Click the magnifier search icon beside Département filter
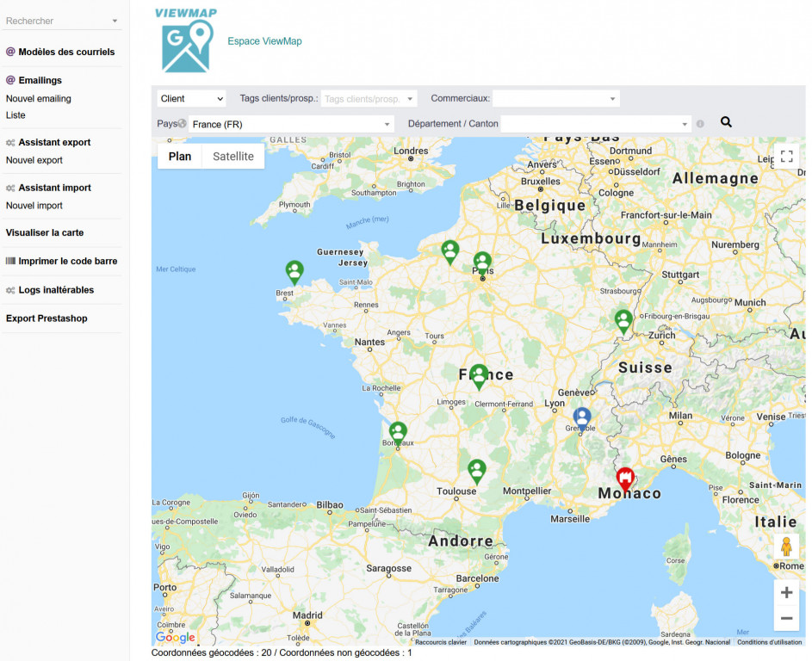 [726, 122]
